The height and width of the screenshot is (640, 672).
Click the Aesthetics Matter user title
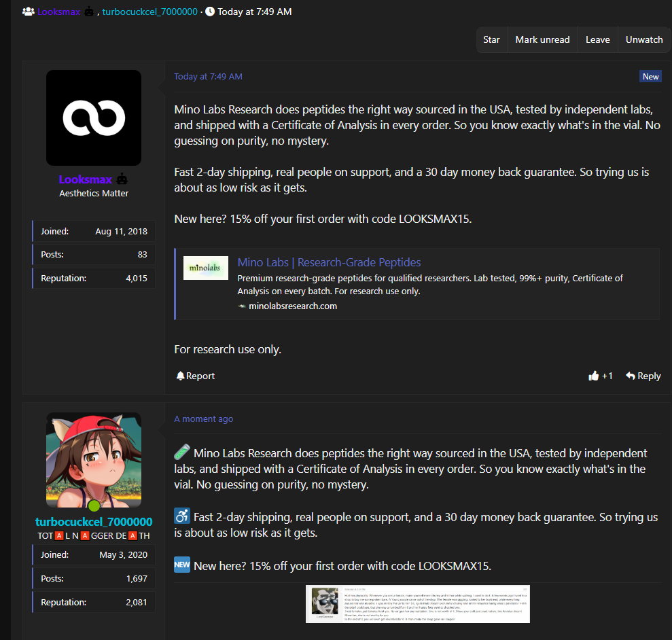coord(94,194)
